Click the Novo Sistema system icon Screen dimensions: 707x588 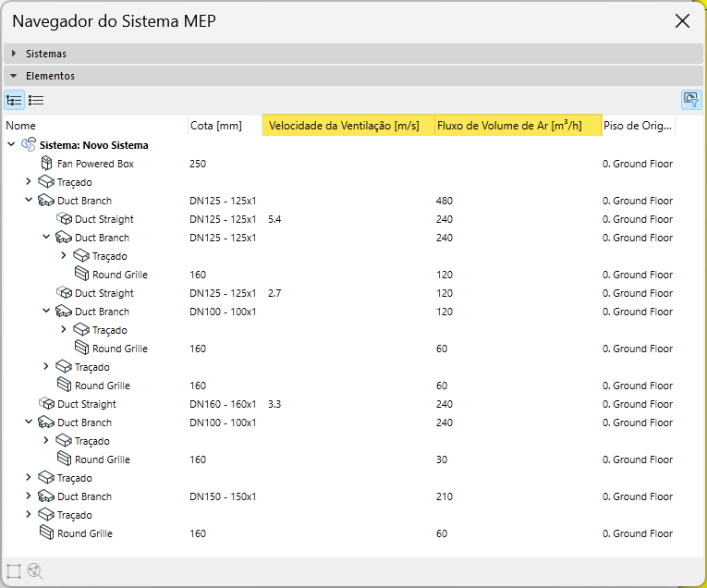[29, 145]
